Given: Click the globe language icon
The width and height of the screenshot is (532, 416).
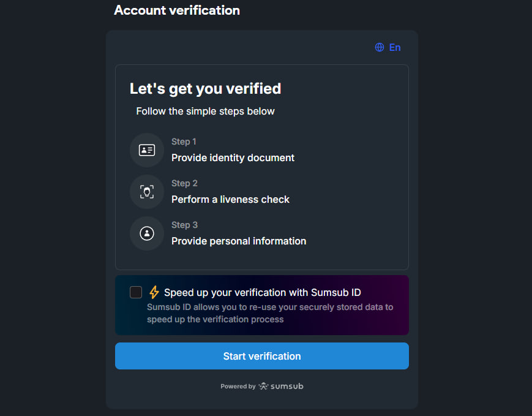Looking at the screenshot, I should [380, 47].
